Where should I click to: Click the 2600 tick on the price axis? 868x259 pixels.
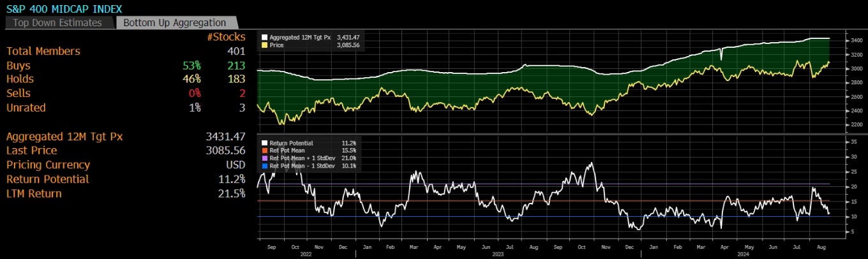pyautogui.click(x=857, y=96)
